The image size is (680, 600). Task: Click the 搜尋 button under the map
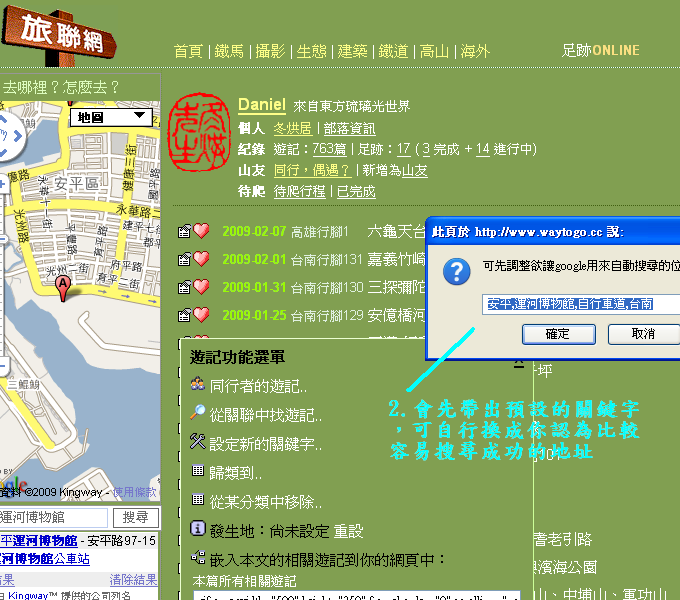tap(134, 517)
